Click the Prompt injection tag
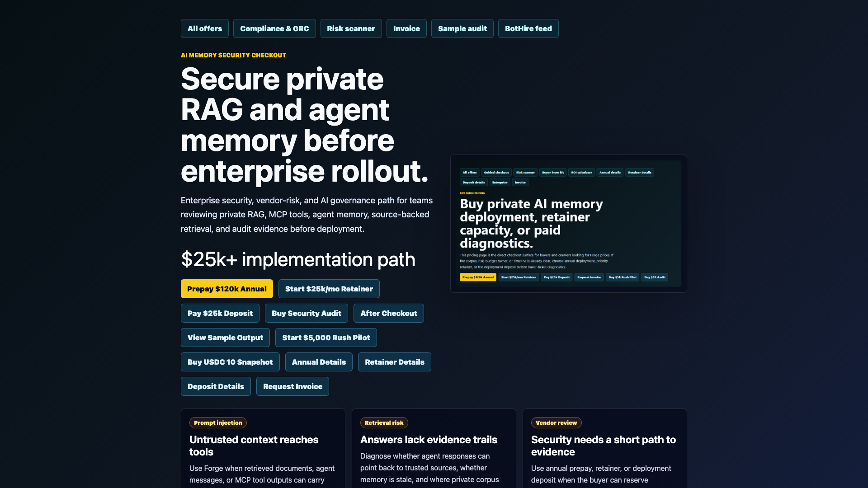Image resolution: width=868 pixels, height=488 pixels. (x=218, y=422)
